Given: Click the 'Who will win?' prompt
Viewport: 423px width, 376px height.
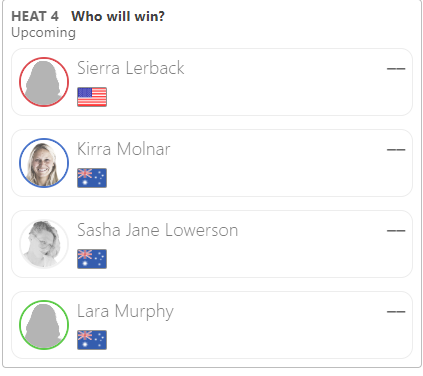Looking at the screenshot, I should pos(118,16).
